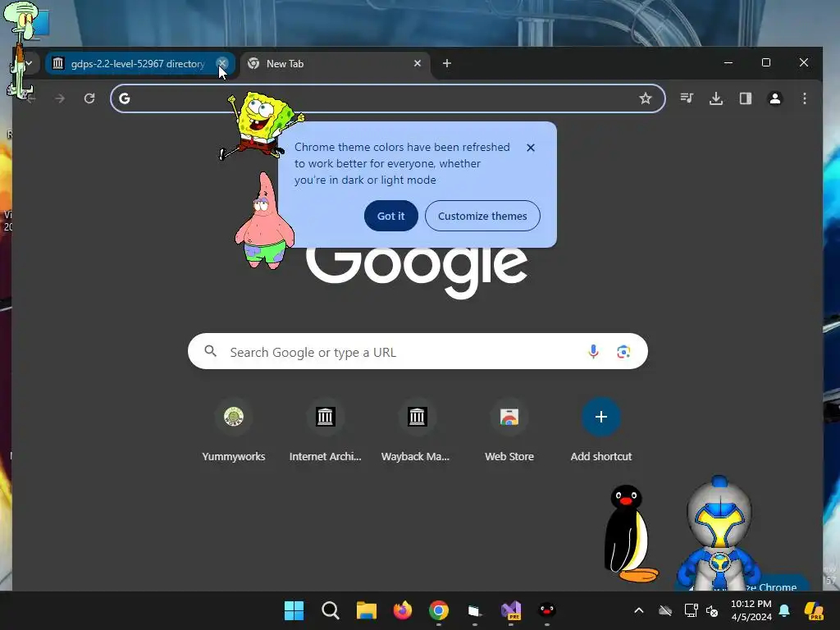The height and width of the screenshot is (630, 840).
Task: Open a new tab with the plus button
Action: 447,63
